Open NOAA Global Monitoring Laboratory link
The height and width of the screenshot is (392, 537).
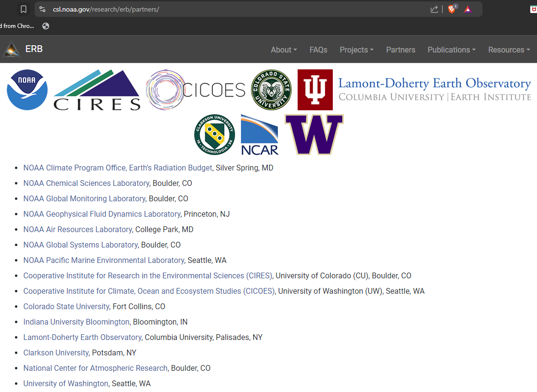pos(84,198)
